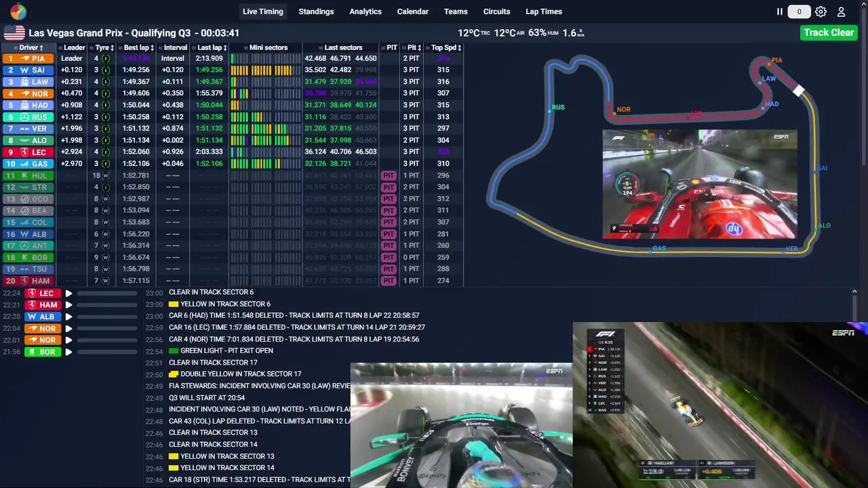This screenshot has height=488, width=868.
Task: Seek in the second NOR radio progress bar
Action: (x=107, y=340)
